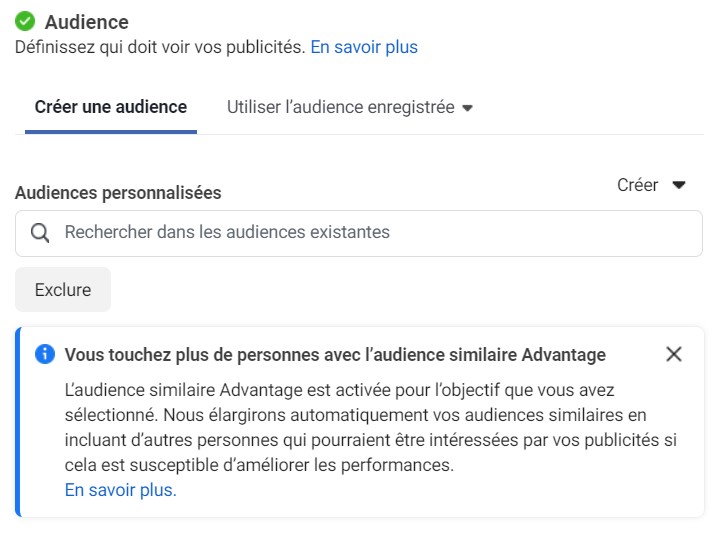The height and width of the screenshot is (537, 722).
Task: Click the blue info icon in the Advantage banner
Action: point(45,354)
